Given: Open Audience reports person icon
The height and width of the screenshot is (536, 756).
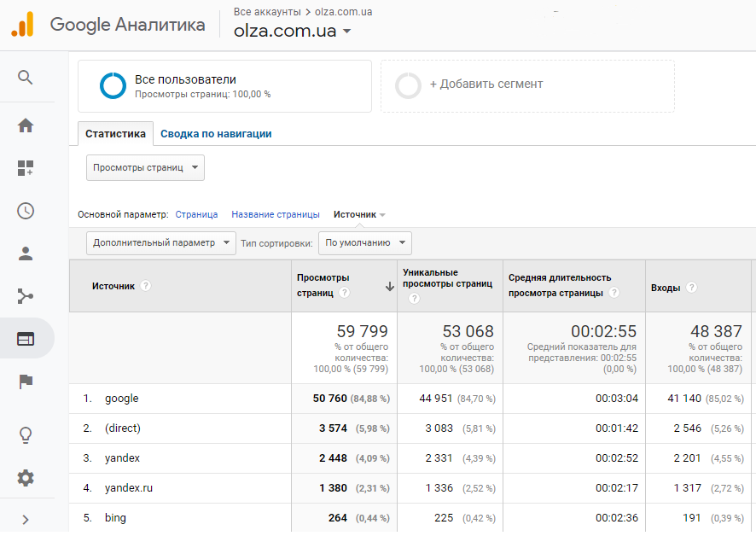Looking at the screenshot, I should 26,253.
